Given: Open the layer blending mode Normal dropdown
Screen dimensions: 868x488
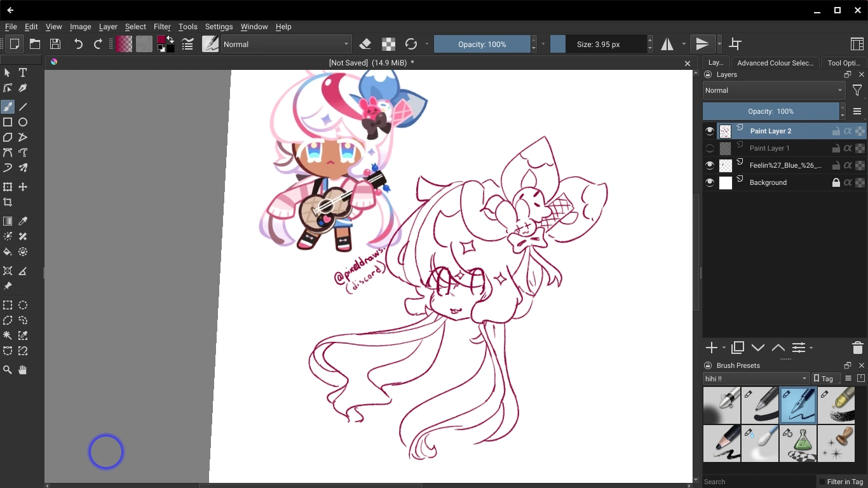Looking at the screenshot, I should click(x=773, y=90).
